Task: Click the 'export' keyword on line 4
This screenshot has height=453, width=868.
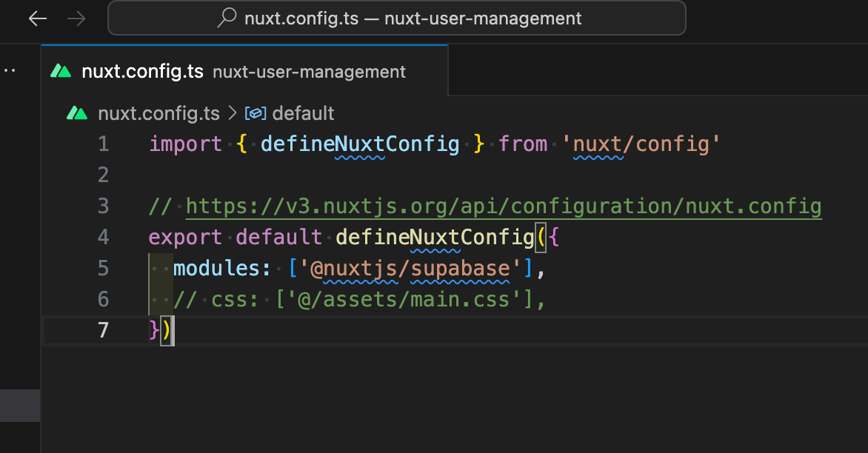Action: 185,238
